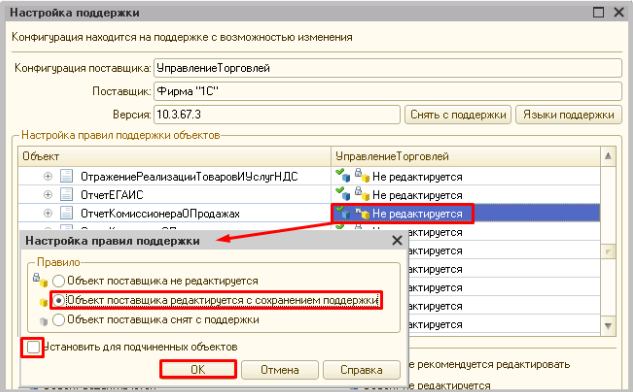Click gray cube icon beside 'снят с поддержки' option

[x=43, y=321]
